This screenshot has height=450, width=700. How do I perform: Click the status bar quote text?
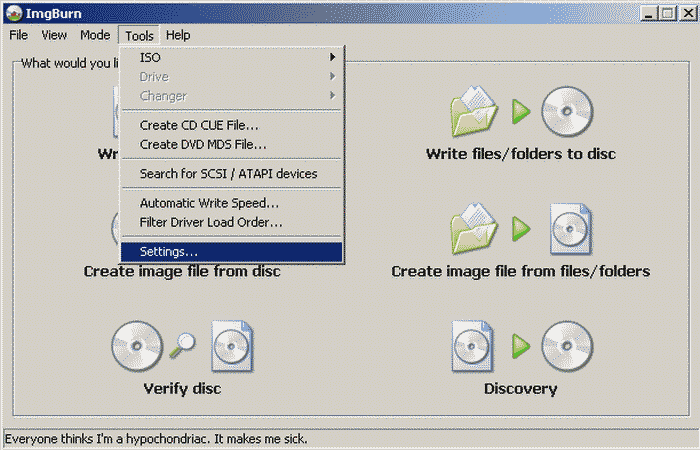(x=157, y=439)
